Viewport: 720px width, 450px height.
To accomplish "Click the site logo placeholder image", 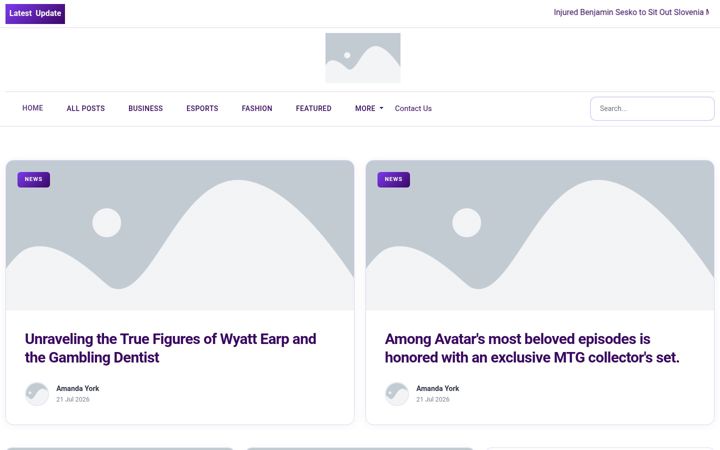I will tap(363, 58).
